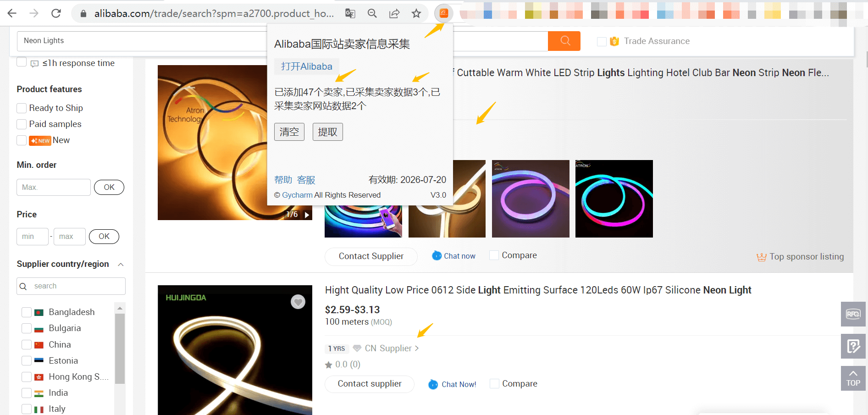Confirm Min. order with OK button
868x415 pixels.
pos(109,187)
